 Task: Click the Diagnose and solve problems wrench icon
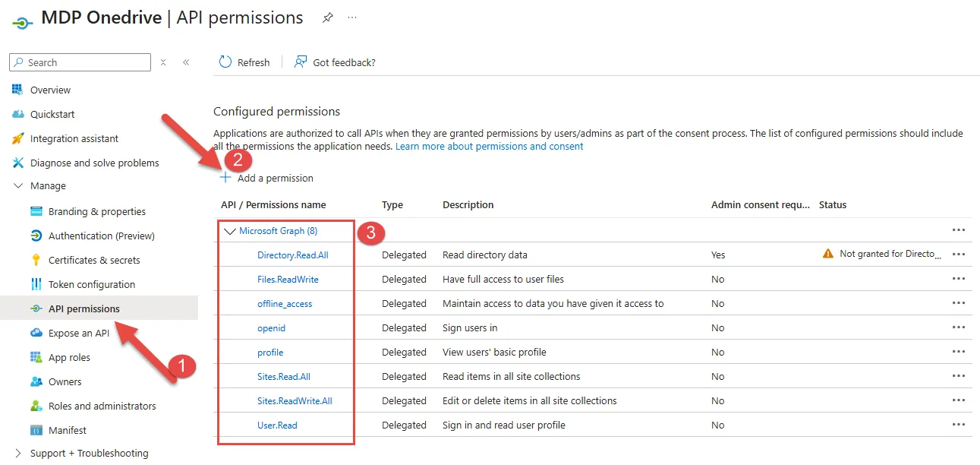(17, 163)
